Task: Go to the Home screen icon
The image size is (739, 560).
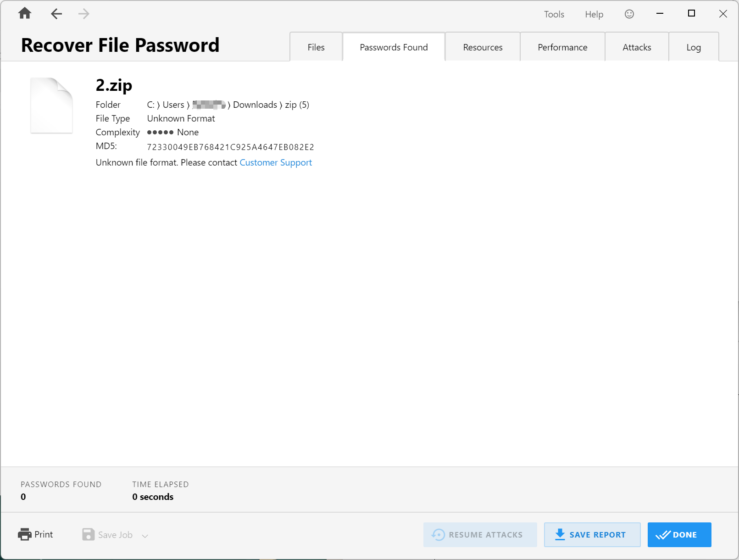Action: click(25, 14)
